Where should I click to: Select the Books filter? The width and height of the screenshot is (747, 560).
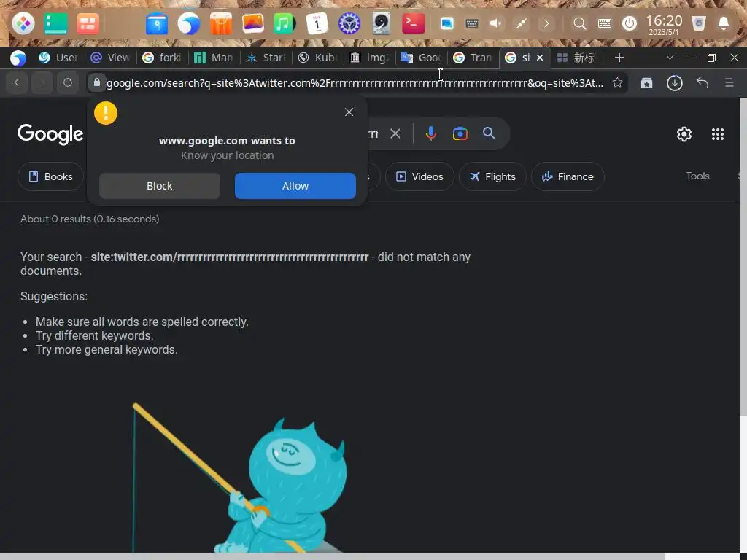[50, 176]
